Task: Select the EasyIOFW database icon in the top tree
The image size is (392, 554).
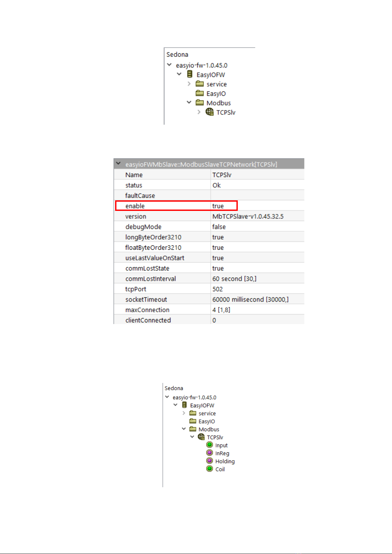Action: (190, 74)
